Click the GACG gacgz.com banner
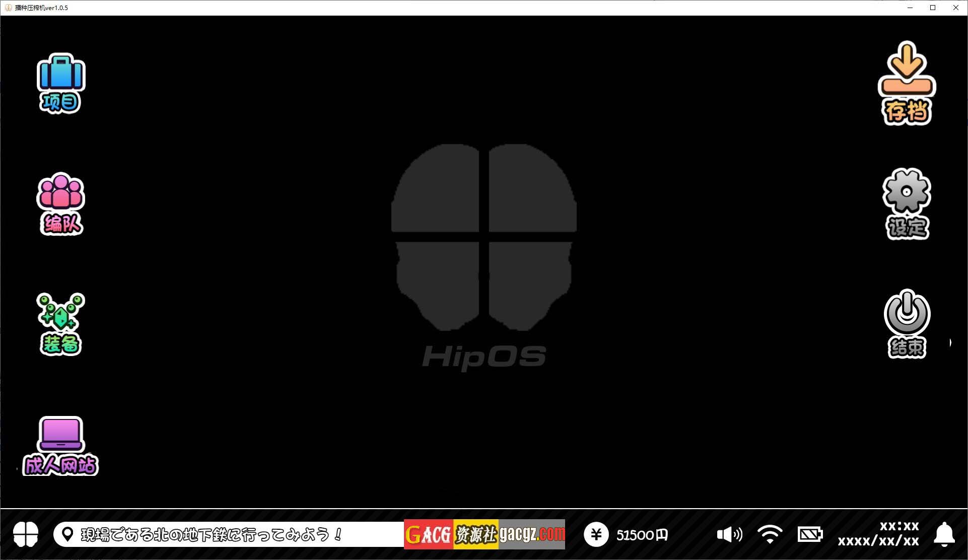The height and width of the screenshot is (560, 968). pos(484,534)
